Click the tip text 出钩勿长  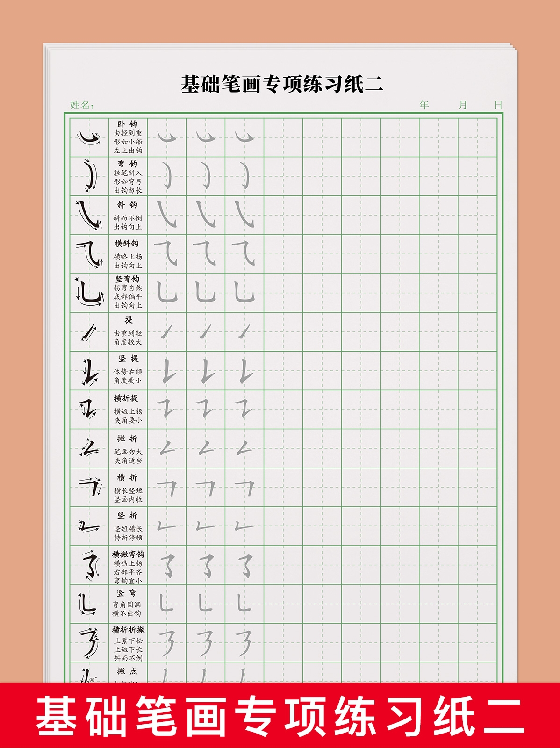pyautogui.click(x=128, y=190)
